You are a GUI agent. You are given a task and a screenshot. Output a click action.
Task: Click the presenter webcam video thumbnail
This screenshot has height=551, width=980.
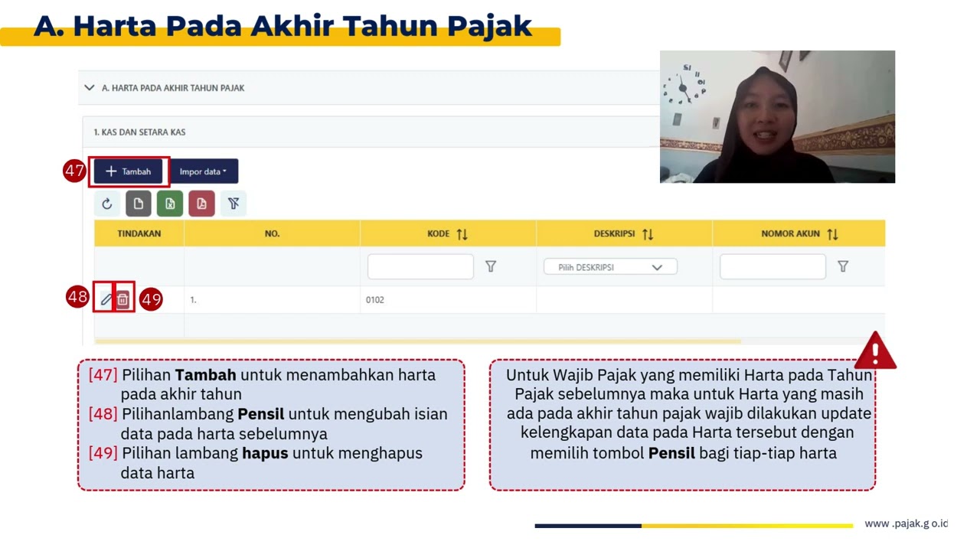coord(777,116)
